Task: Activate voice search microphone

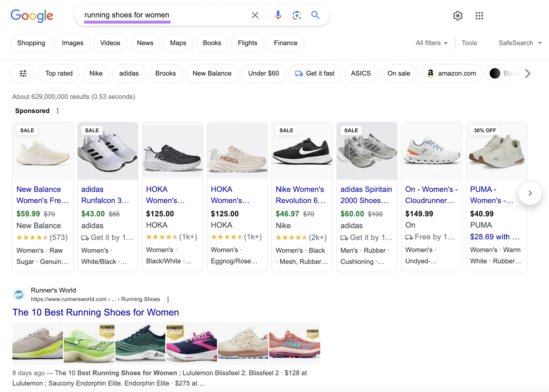Action: click(278, 15)
